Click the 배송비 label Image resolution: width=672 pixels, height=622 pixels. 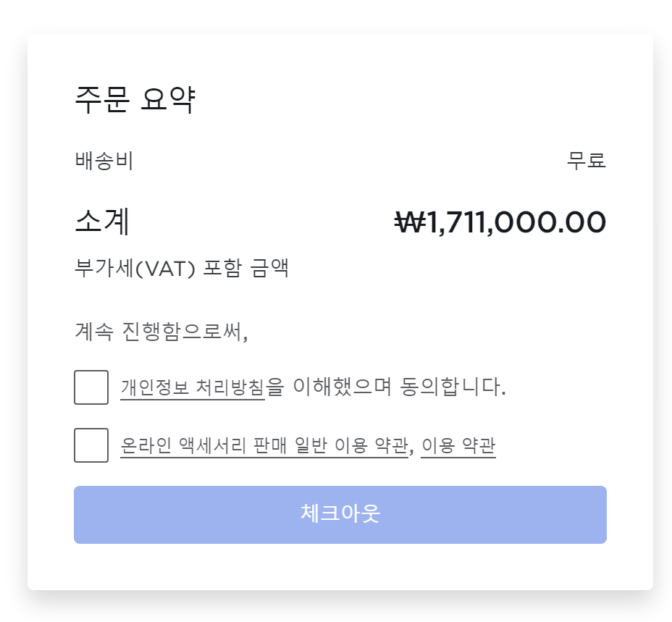(x=104, y=161)
